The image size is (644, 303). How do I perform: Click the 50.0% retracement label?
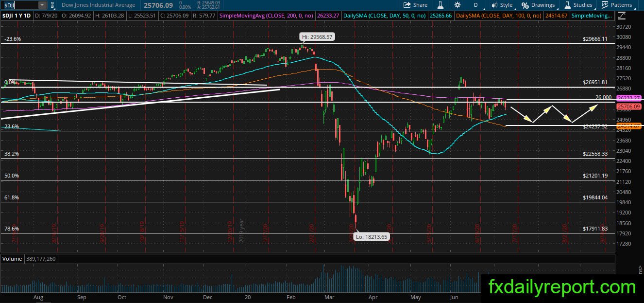[11, 176]
